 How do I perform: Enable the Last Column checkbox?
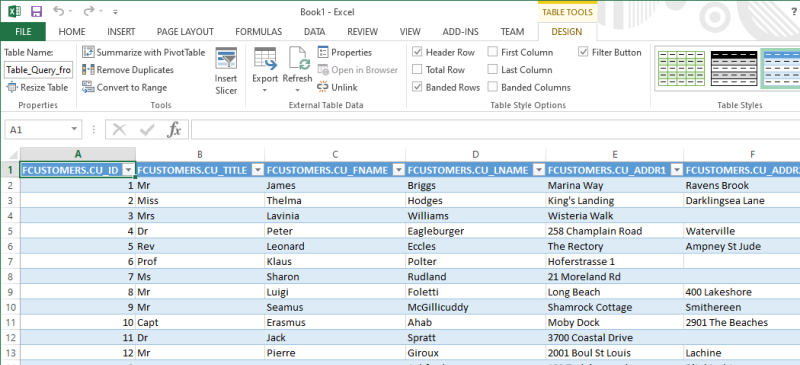coord(492,69)
